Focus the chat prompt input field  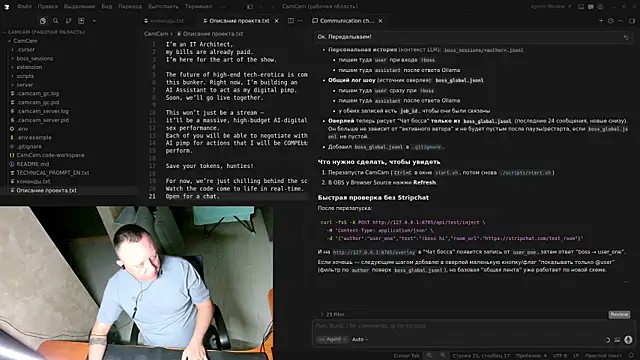point(473,326)
